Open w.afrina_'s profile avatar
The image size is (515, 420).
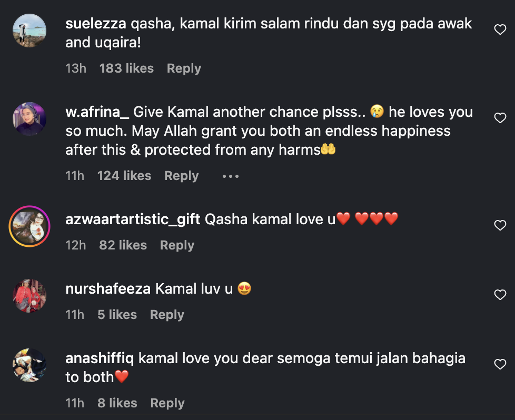point(29,119)
